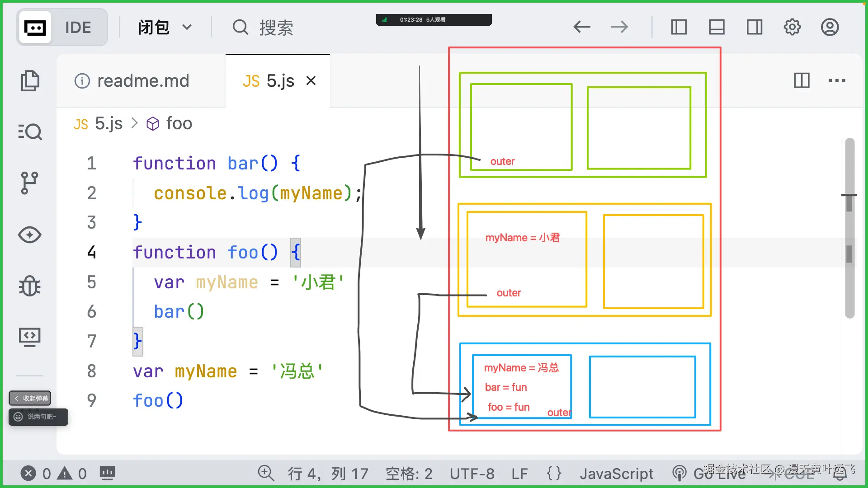Viewport: 868px width, 488px height.
Task: Select the Search sidebar icon
Action: click(x=30, y=132)
